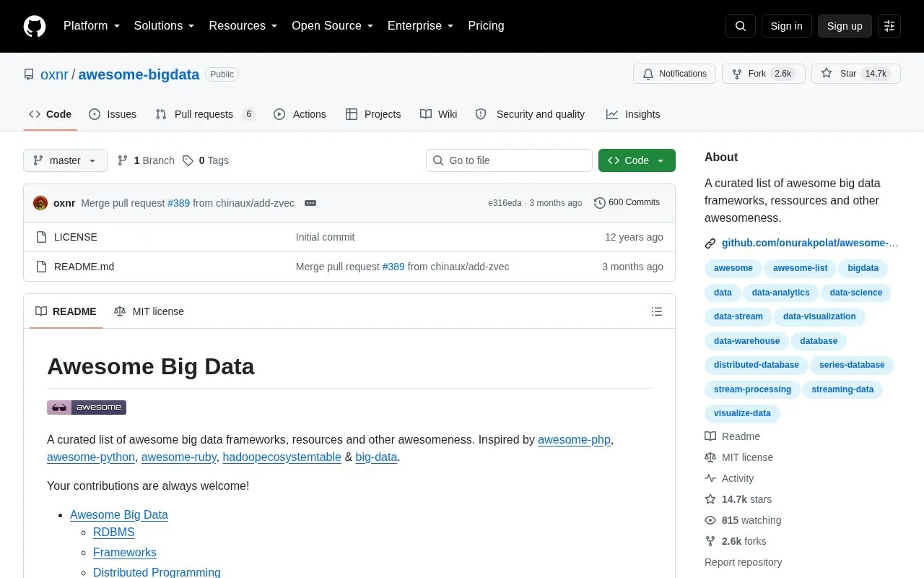Switch to the Actions tab
Screen dimensions: 924x578
(300, 114)
